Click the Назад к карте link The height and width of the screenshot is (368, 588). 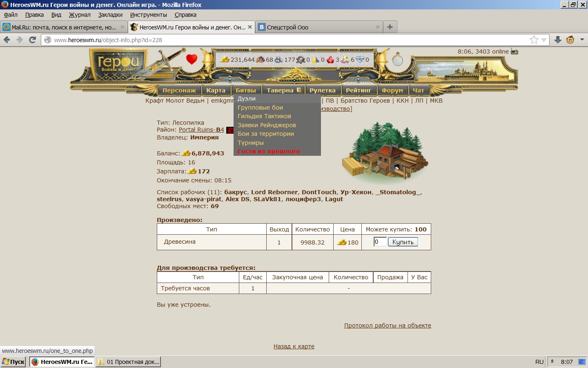coord(294,346)
